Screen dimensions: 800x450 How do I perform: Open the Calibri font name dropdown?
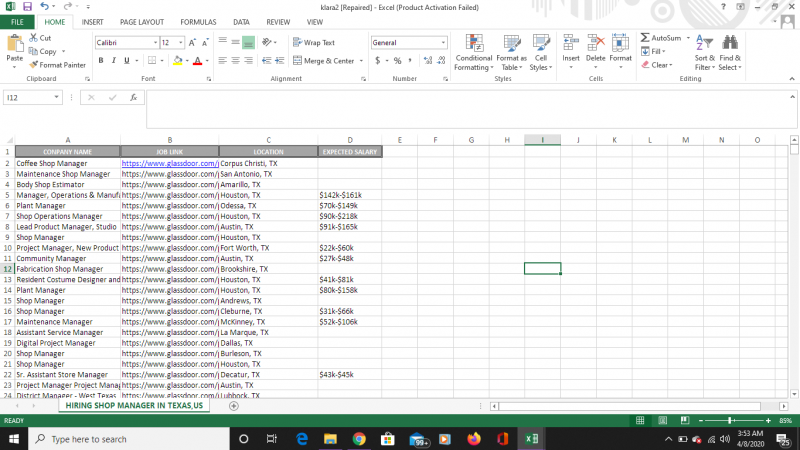(x=155, y=43)
